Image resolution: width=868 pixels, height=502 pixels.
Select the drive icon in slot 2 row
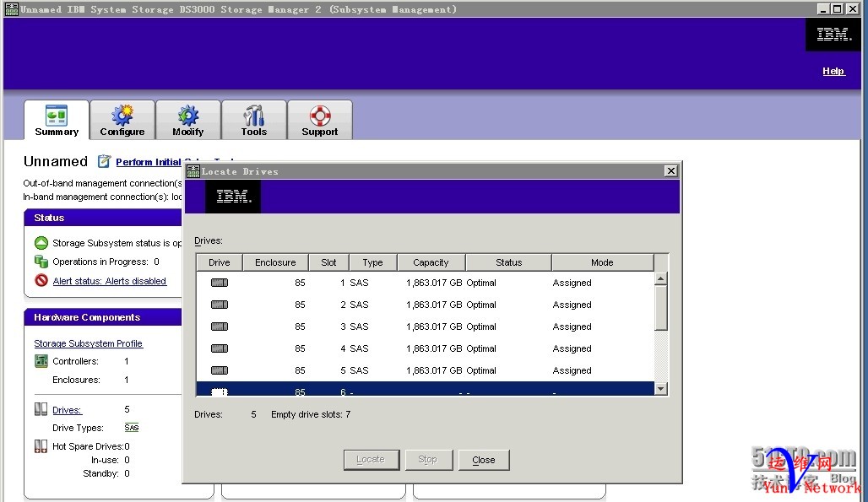tap(220, 305)
